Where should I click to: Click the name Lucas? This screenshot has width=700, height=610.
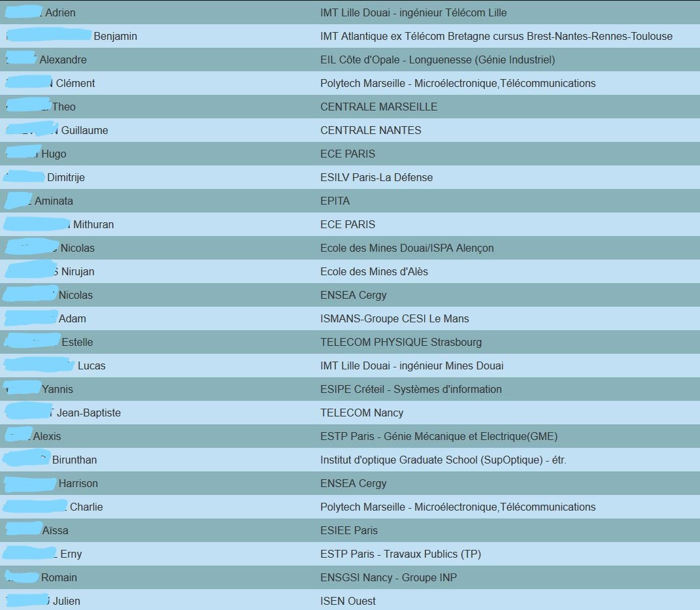tap(92, 365)
